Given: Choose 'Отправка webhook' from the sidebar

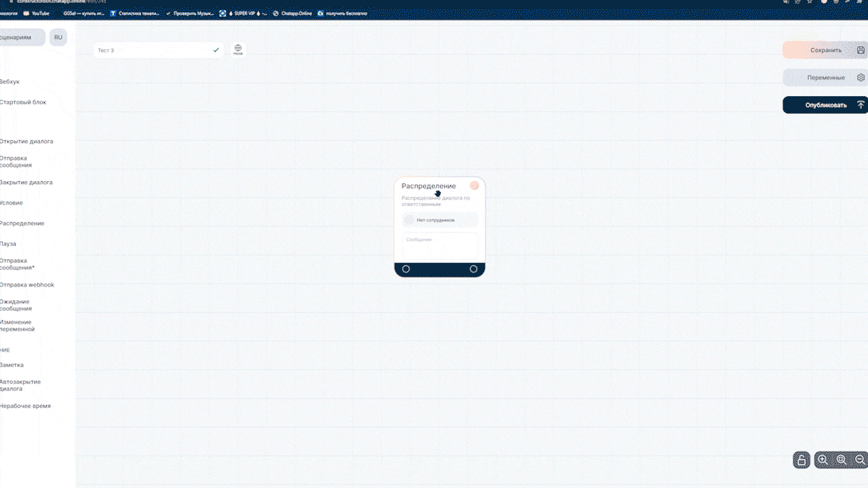Looking at the screenshot, I should point(27,284).
